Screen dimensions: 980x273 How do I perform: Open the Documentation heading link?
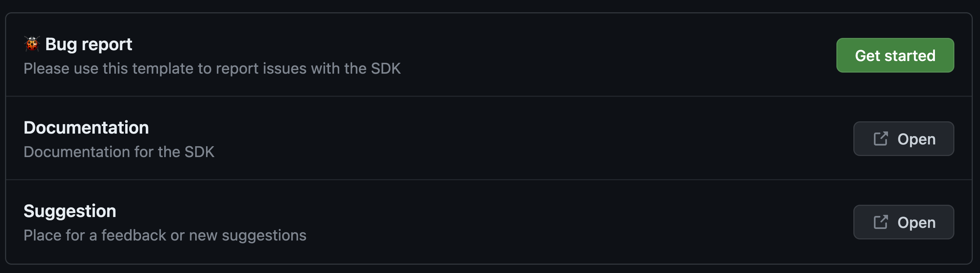click(86, 127)
